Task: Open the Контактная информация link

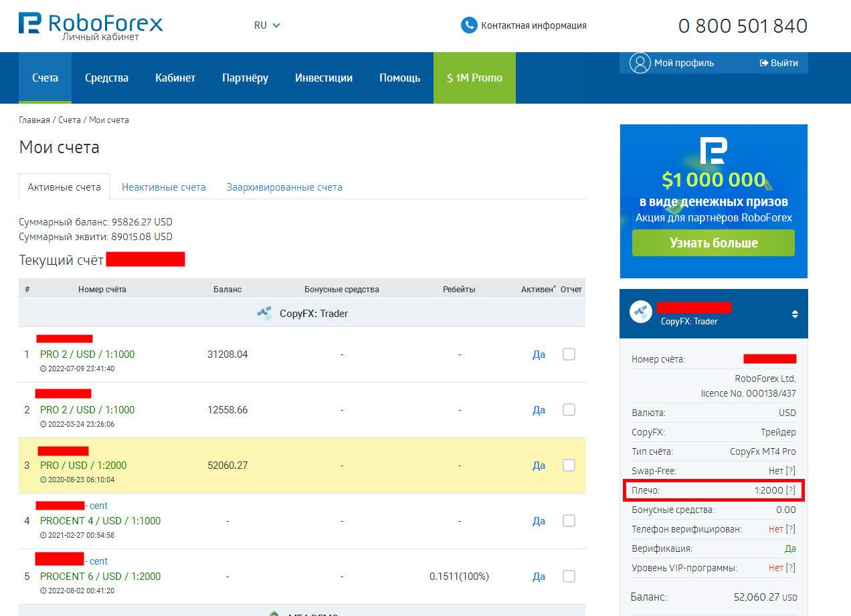Action: (x=534, y=25)
